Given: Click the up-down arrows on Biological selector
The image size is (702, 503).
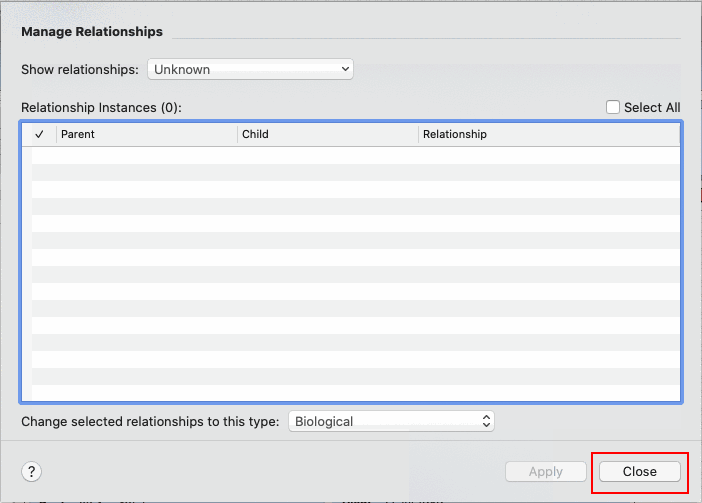Looking at the screenshot, I should 486,421.
